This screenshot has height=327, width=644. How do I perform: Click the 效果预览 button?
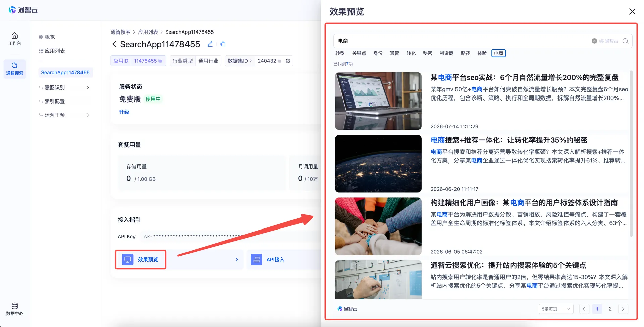141,259
